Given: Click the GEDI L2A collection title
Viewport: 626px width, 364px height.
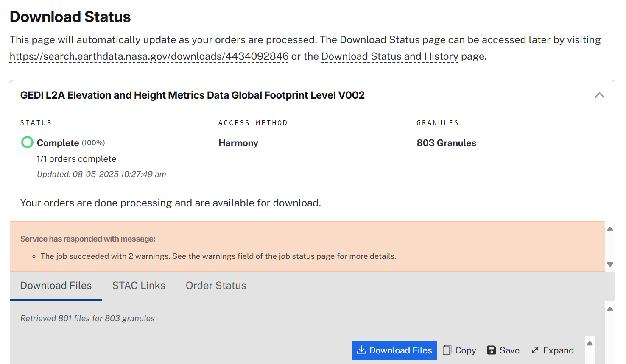Looking at the screenshot, I should (x=192, y=95).
